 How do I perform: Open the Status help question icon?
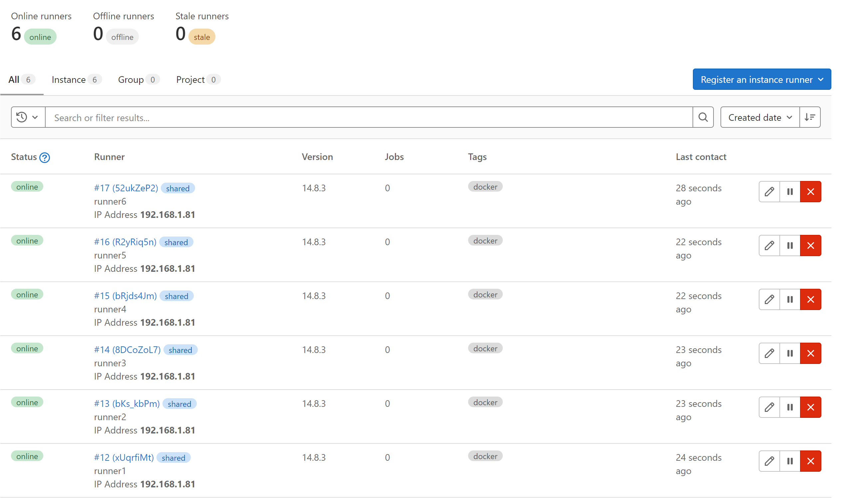pos(44,157)
